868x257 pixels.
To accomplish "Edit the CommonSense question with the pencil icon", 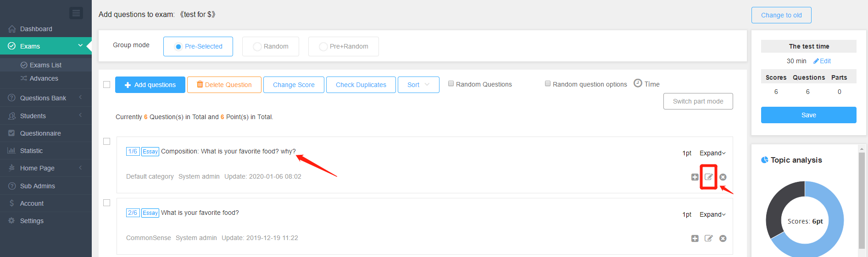I will [x=709, y=238].
